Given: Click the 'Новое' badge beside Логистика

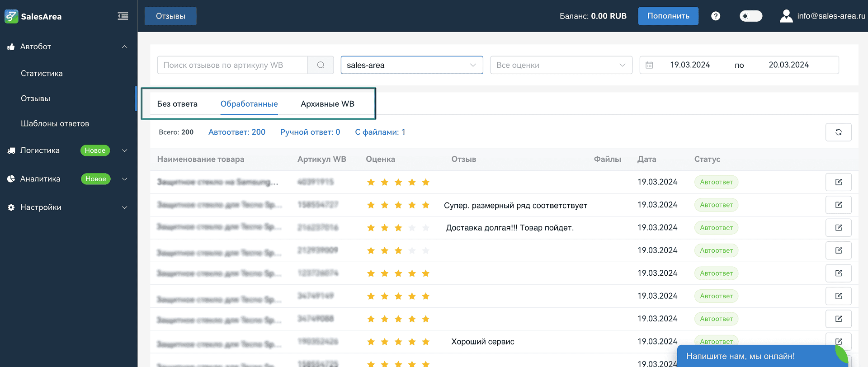Looking at the screenshot, I should (x=95, y=151).
